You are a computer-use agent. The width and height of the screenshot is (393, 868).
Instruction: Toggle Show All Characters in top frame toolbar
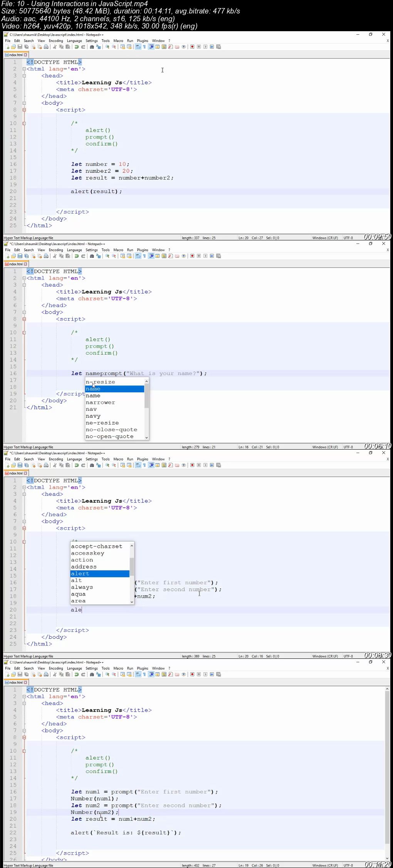click(144, 47)
